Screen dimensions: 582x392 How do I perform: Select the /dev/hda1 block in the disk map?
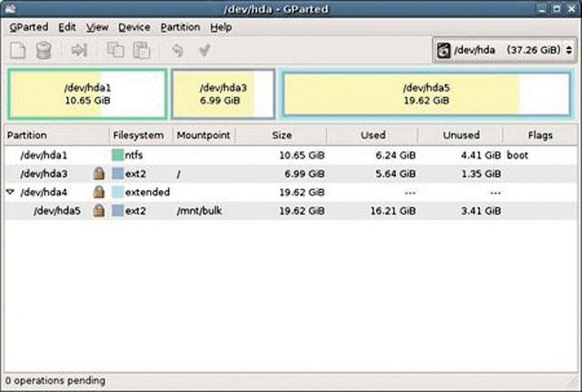(x=87, y=95)
